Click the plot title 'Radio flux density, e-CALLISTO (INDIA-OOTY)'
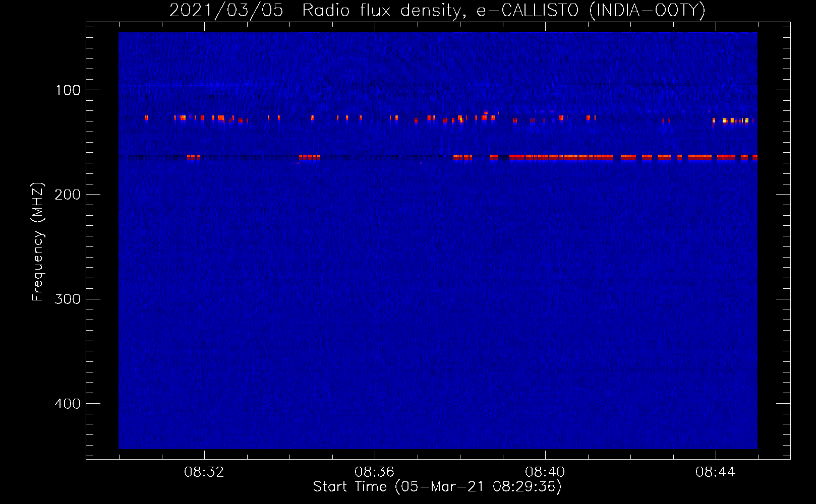Image resolution: width=816 pixels, height=504 pixels. pos(503,11)
